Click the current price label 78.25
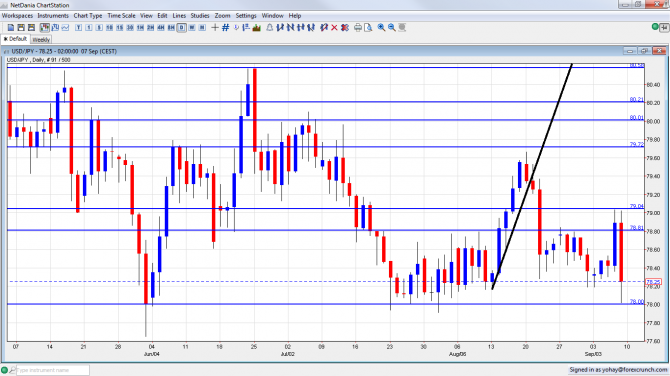Image resolution: width=670 pixels, height=376 pixels. pos(653,282)
